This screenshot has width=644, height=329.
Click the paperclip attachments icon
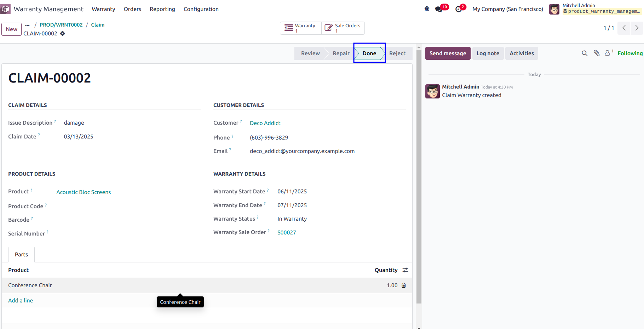click(597, 53)
